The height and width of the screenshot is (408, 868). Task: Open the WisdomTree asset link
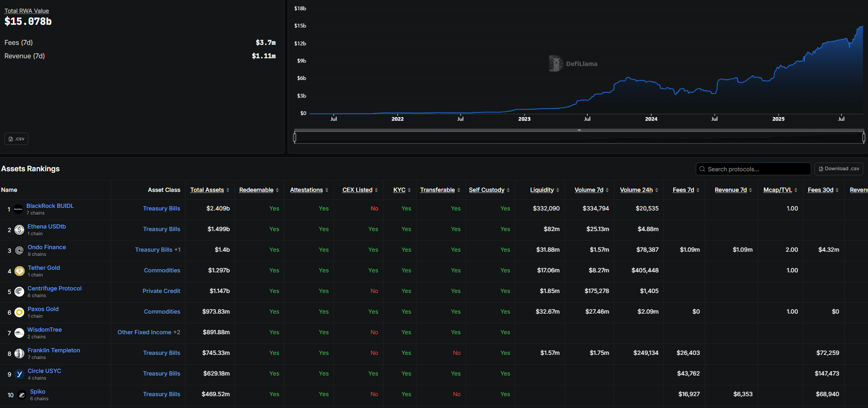44,330
